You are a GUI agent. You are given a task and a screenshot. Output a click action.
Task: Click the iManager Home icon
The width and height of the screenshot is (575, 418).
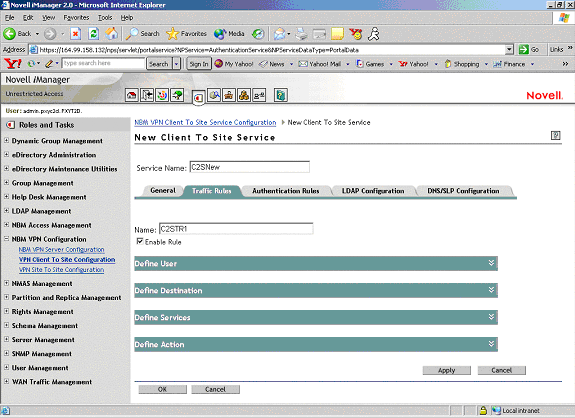[132, 95]
